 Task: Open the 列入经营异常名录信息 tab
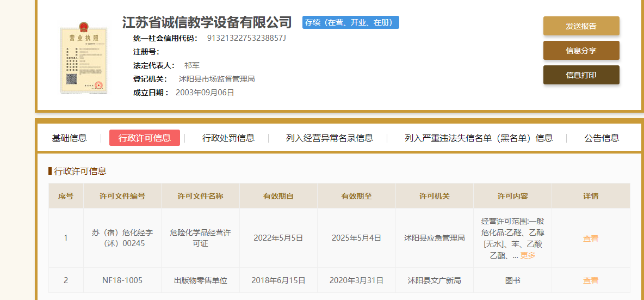coord(330,138)
